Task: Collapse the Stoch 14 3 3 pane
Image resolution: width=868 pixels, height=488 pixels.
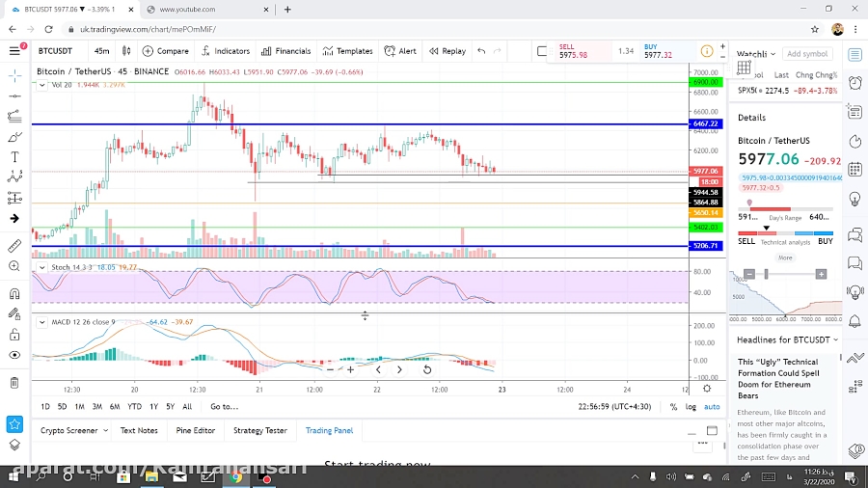Action: [x=42, y=267]
